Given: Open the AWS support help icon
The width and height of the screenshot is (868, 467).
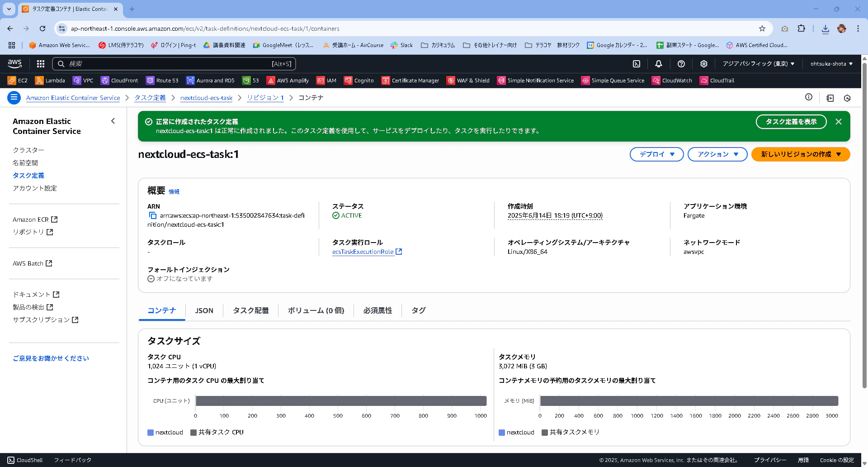Looking at the screenshot, I should [681, 64].
